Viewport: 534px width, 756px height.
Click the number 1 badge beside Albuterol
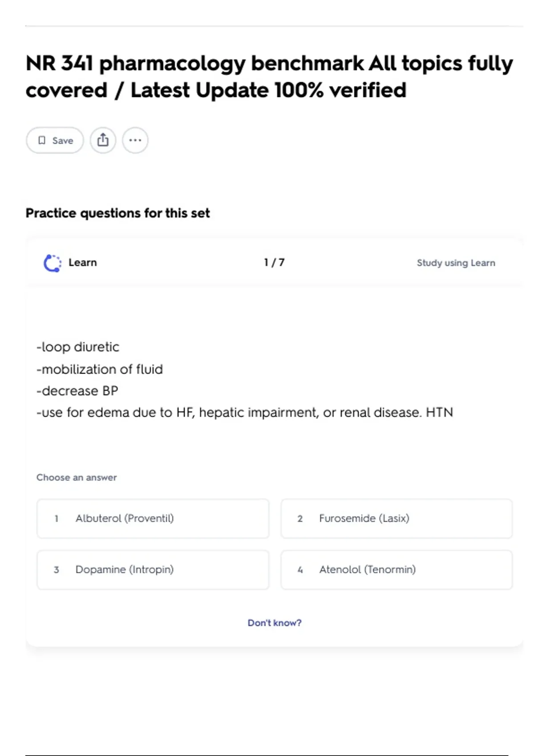pos(57,519)
